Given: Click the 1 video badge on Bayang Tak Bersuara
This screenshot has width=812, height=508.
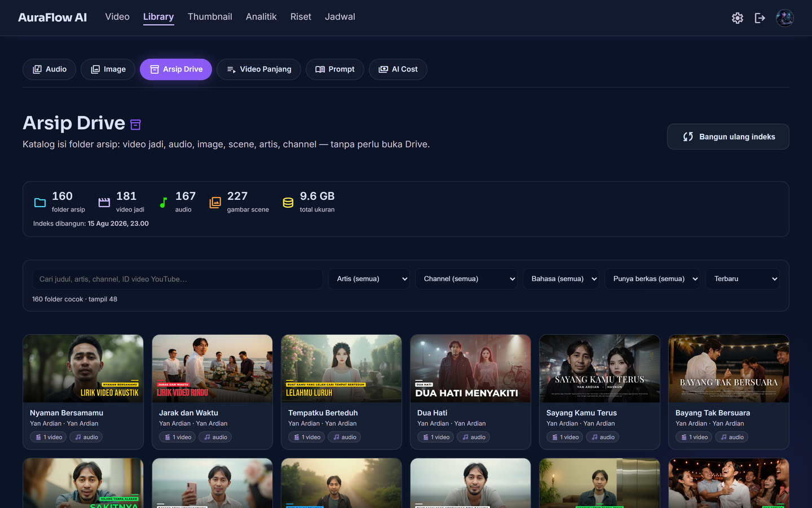Looking at the screenshot, I should pos(694,437).
